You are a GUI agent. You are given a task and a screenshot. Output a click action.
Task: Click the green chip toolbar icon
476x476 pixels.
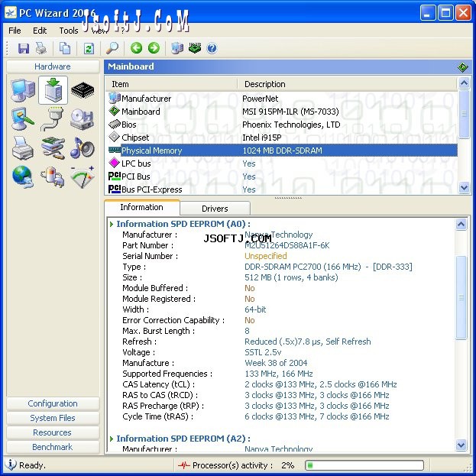195,48
